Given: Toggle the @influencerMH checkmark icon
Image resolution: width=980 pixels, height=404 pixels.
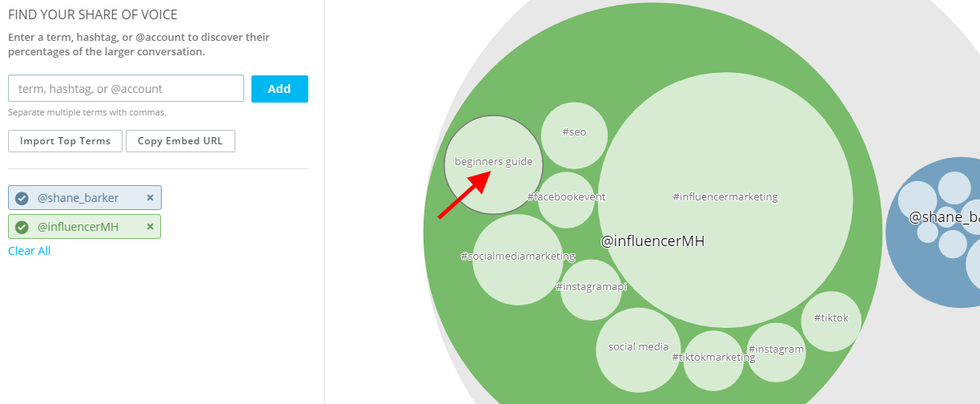Looking at the screenshot, I should 22,227.
